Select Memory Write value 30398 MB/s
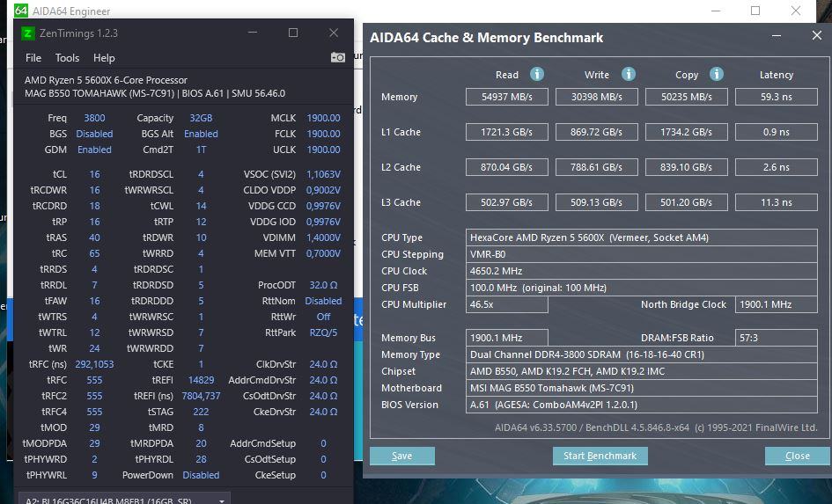 coord(596,97)
